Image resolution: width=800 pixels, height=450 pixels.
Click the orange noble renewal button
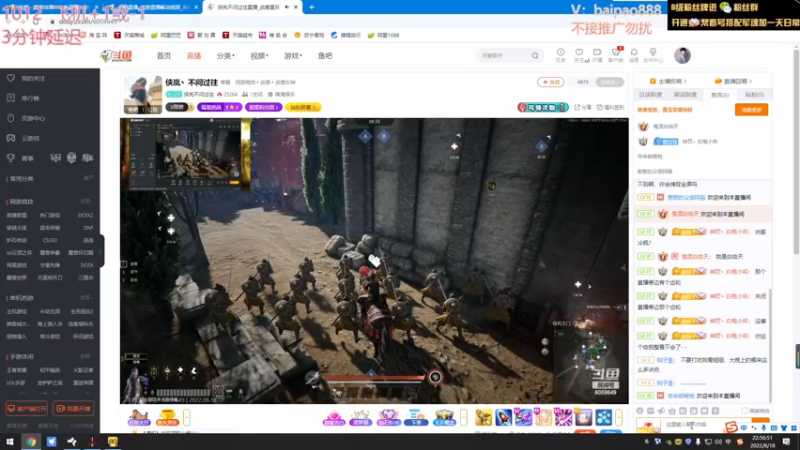coord(751,110)
